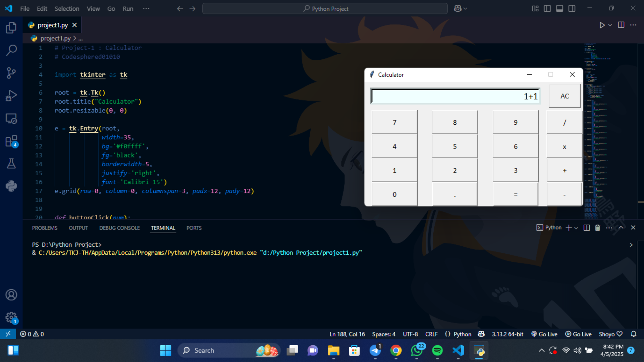The width and height of the screenshot is (644, 362).
Task: Click the Python icon in activity bar
Action: [11, 186]
